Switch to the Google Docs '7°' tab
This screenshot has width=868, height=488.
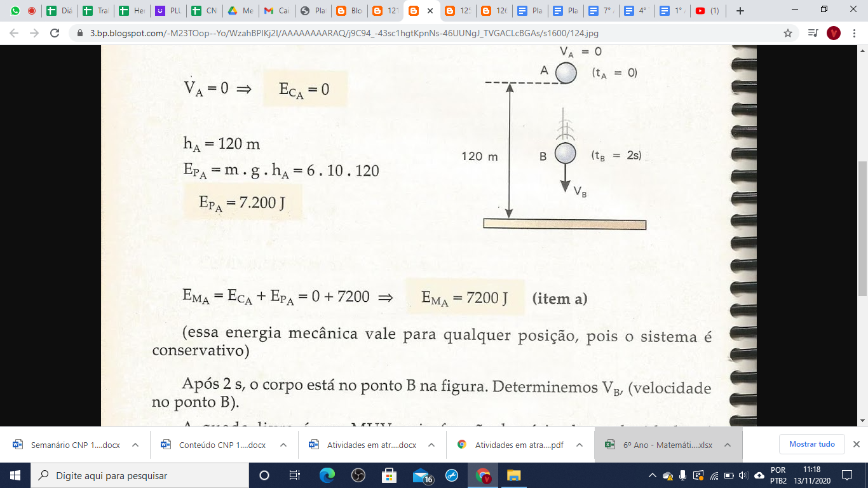[602, 11]
